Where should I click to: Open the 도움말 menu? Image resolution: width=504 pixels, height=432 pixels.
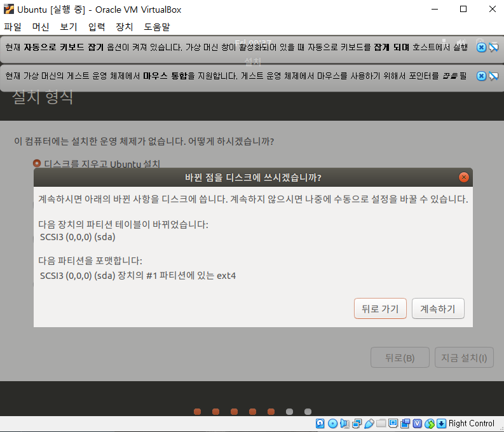(x=157, y=27)
